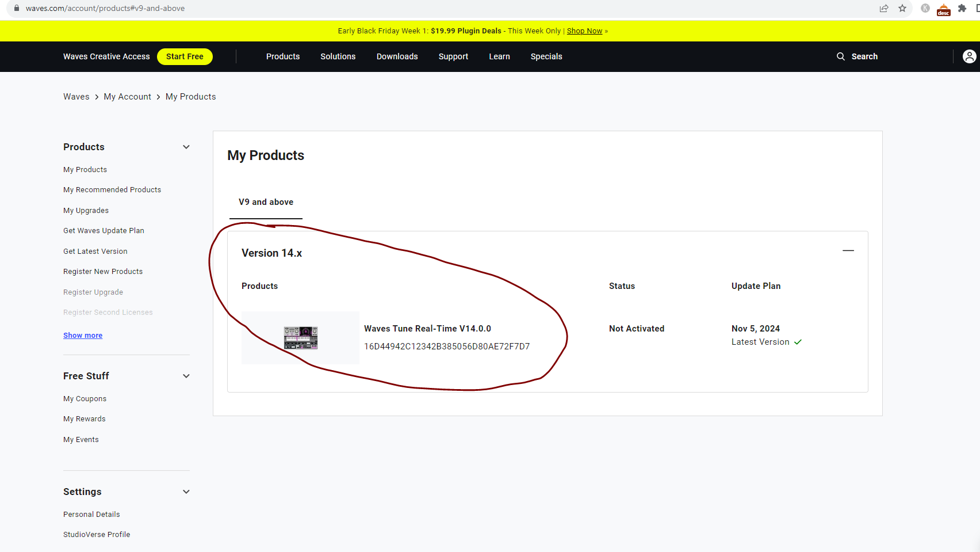Open Register New Products in sidebar
The image size is (980, 552).
click(103, 272)
